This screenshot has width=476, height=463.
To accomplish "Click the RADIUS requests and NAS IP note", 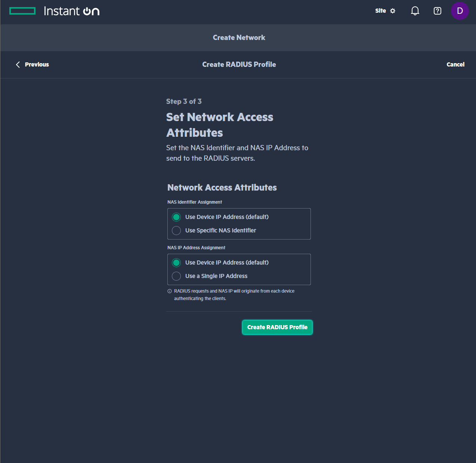I will tap(234, 295).
